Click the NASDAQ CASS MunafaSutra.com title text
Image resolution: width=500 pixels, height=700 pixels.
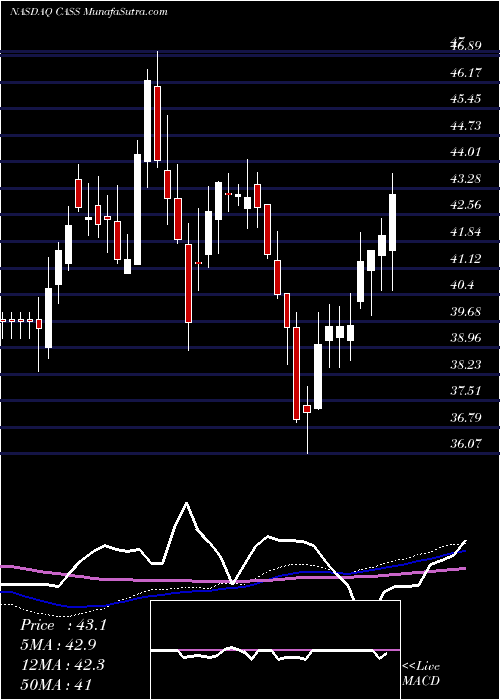pos(88,12)
